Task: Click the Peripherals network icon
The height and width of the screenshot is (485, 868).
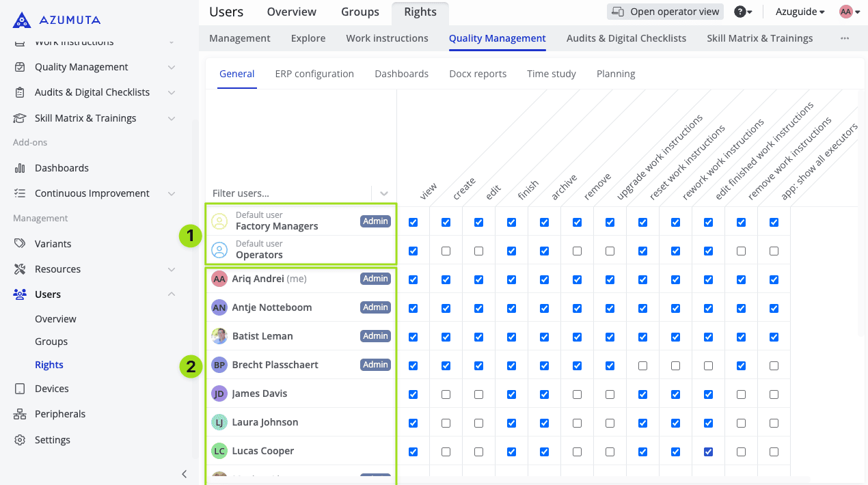Action: 21,414
